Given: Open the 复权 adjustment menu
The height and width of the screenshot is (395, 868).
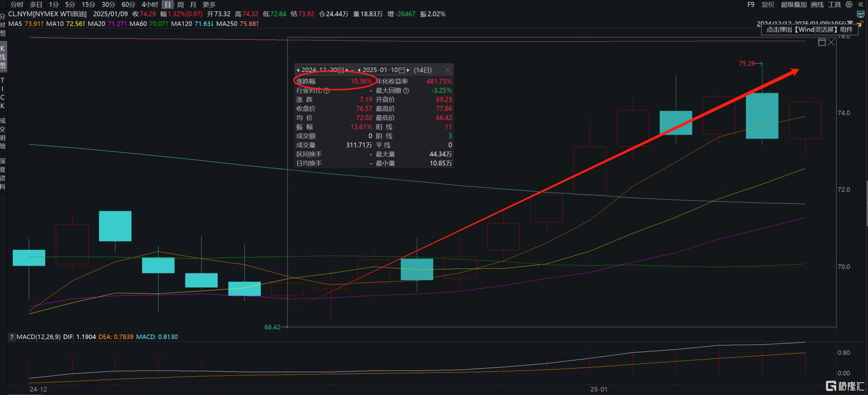Looking at the screenshot, I should click(x=768, y=5).
